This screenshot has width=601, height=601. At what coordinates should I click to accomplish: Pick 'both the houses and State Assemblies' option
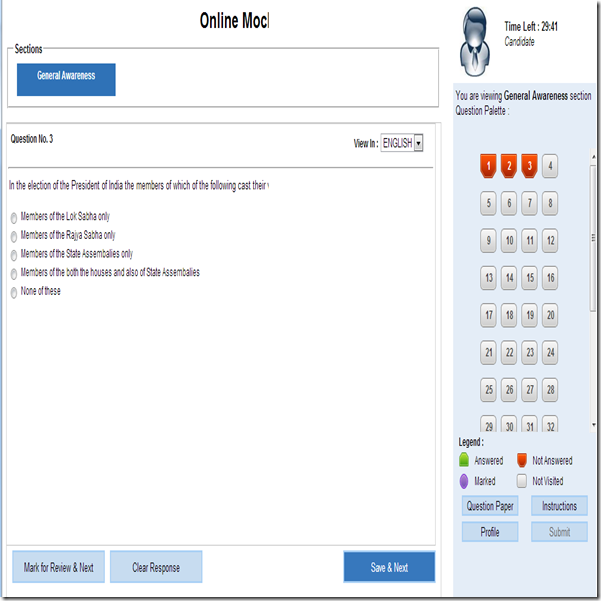(14, 274)
